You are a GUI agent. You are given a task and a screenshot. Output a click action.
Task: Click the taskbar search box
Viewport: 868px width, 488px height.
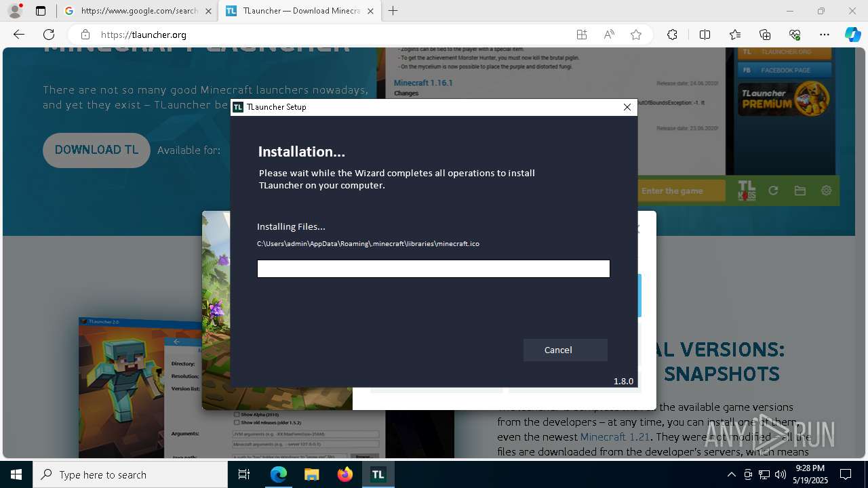tap(130, 474)
